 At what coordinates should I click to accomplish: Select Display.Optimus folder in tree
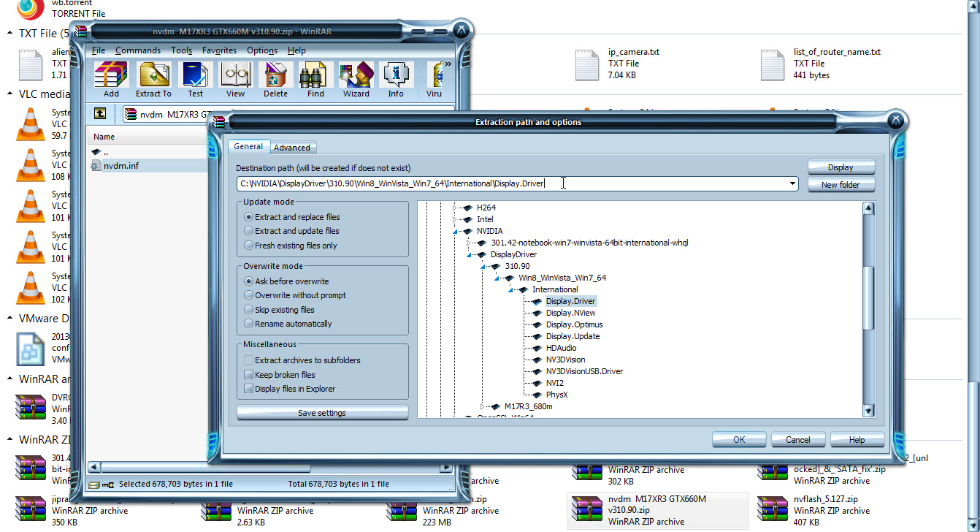point(574,324)
